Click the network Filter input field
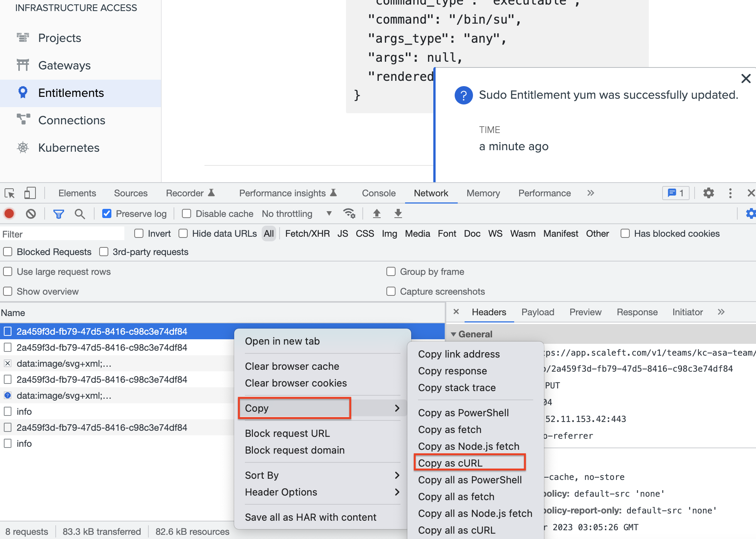Image resolution: width=756 pixels, height=539 pixels. 61,233
